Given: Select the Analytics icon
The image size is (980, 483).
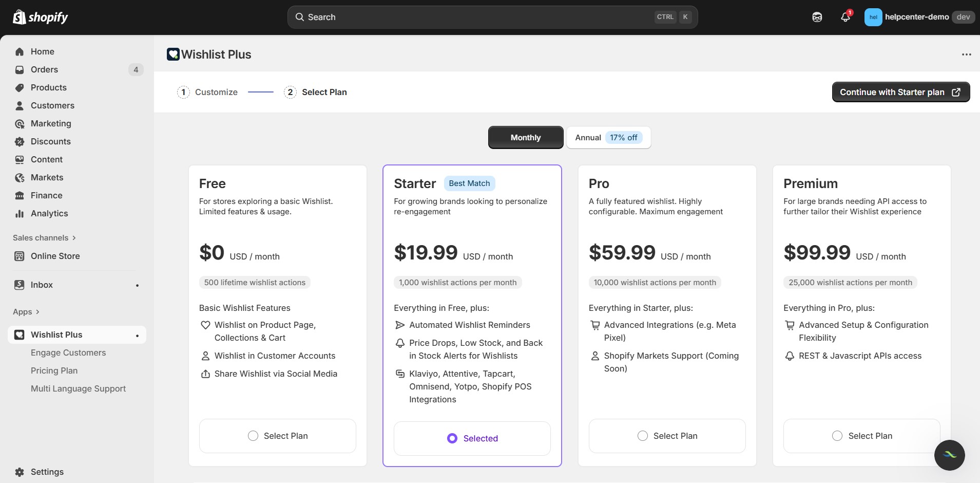Looking at the screenshot, I should pyautogui.click(x=20, y=213).
